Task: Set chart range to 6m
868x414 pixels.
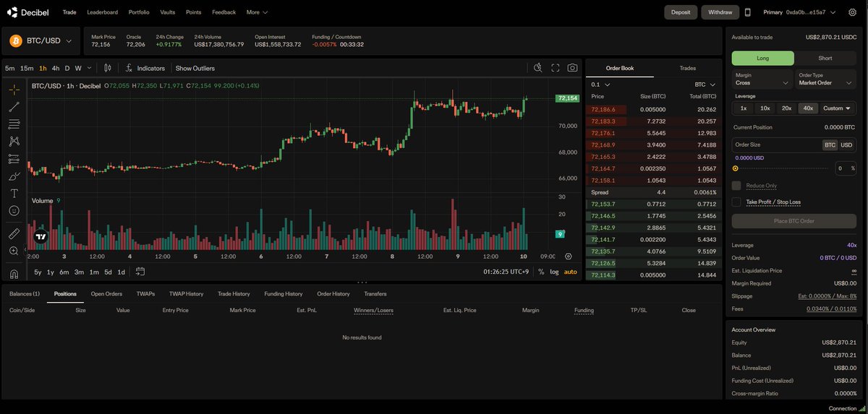Action: [x=64, y=272]
